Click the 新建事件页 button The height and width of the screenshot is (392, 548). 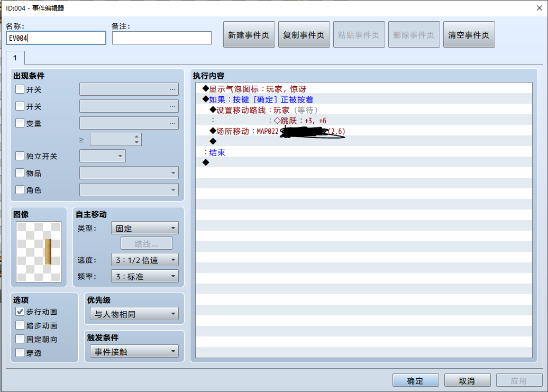(x=249, y=34)
